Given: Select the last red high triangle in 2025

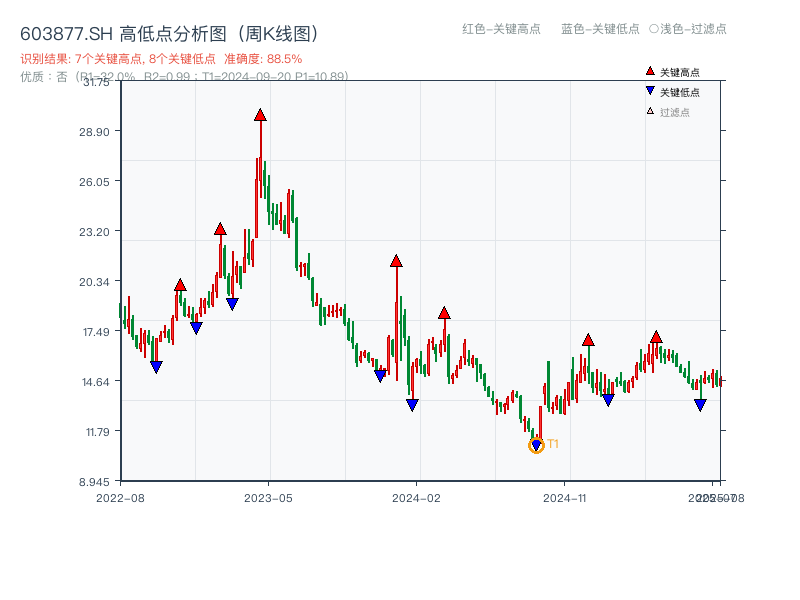Looking at the screenshot, I should [656, 336].
